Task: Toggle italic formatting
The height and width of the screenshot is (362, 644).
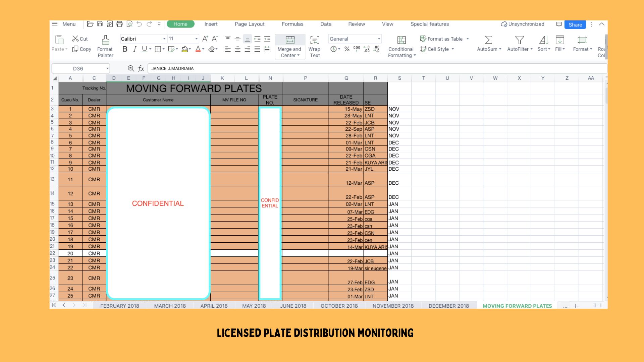Action: coord(135,49)
